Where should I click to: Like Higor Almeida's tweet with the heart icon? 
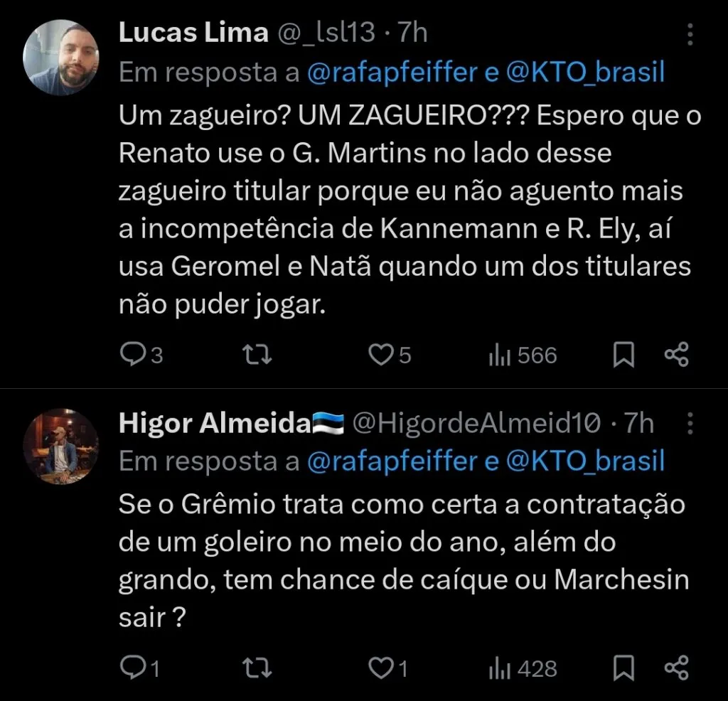point(380,667)
